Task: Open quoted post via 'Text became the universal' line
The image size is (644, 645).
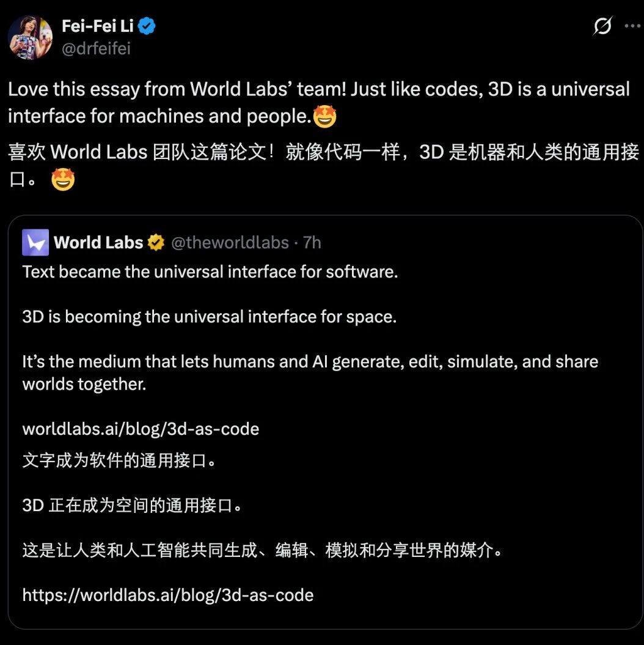Action: tap(210, 272)
